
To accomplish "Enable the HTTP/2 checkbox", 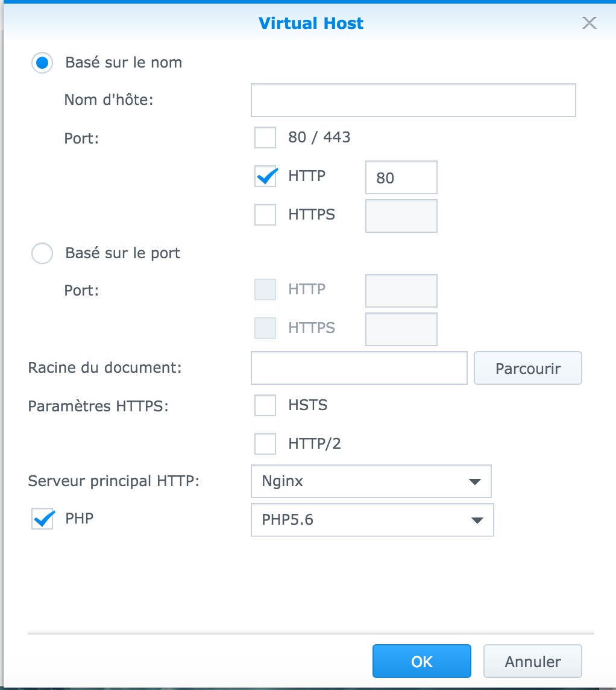I will coord(265,443).
